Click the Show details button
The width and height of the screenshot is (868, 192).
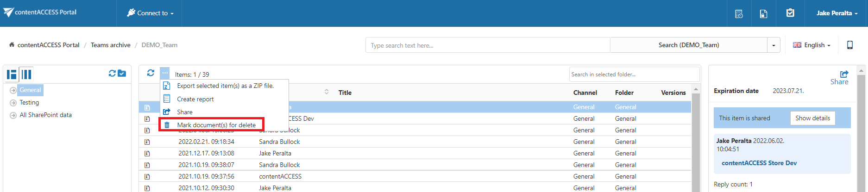coord(812,118)
